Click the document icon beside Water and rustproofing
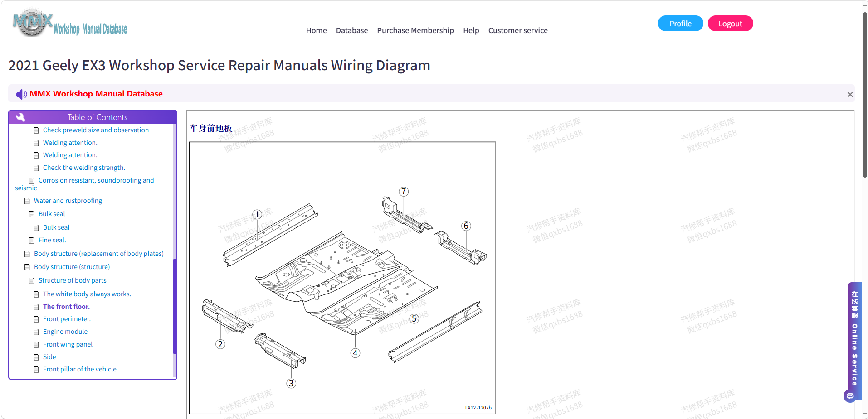This screenshot has width=868, height=419. (27, 201)
